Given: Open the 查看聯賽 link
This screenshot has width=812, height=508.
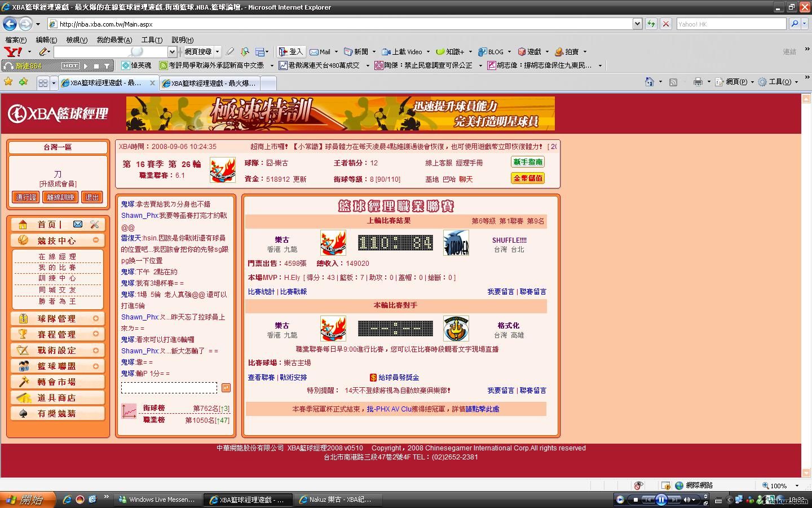Looking at the screenshot, I should pyautogui.click(x=262, y=378).
